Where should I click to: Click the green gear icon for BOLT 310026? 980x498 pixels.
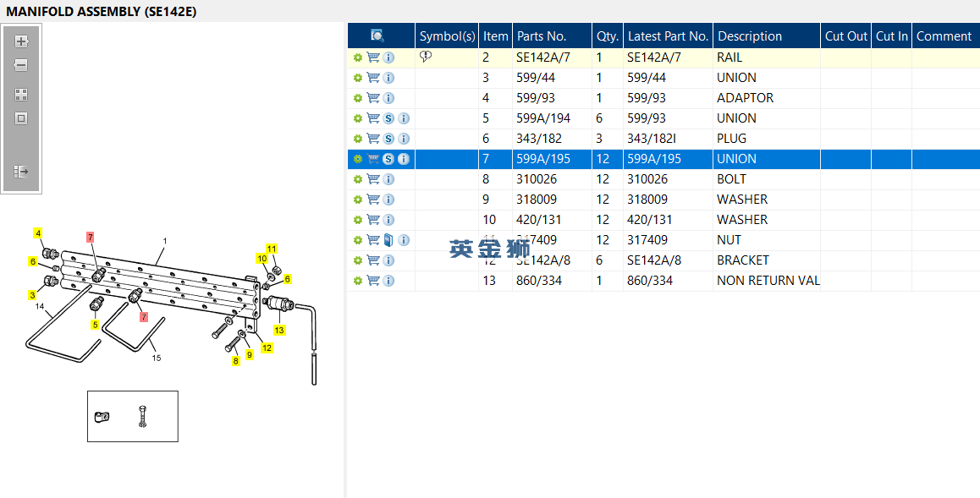pos(358,179)
